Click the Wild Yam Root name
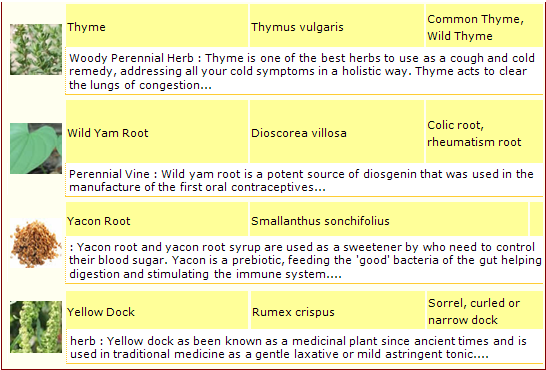 click(x=108, y=133)
